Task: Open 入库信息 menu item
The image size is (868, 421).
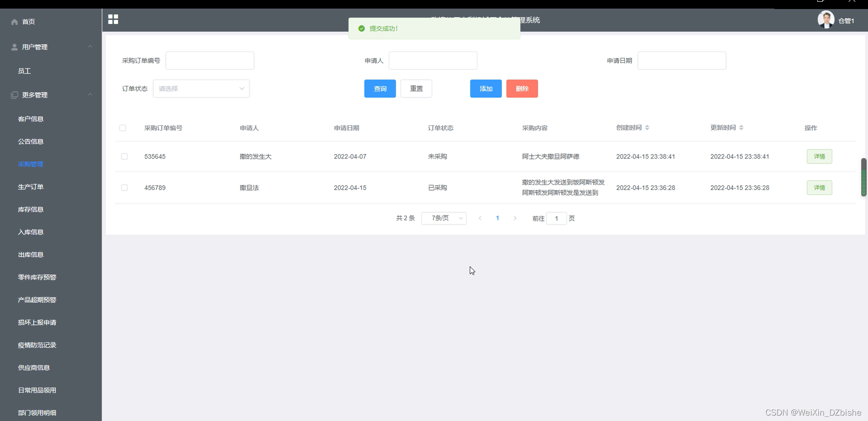Action: (31, 232)
